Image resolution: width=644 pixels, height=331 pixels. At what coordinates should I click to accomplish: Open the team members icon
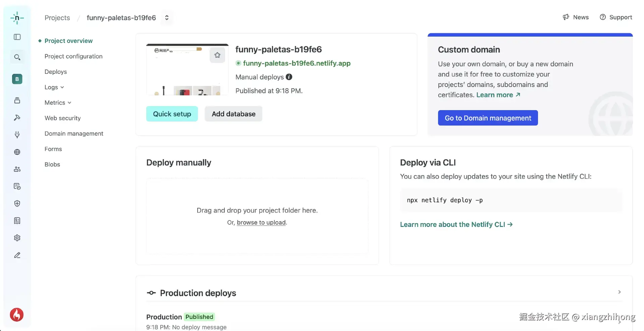click(17, 169)
